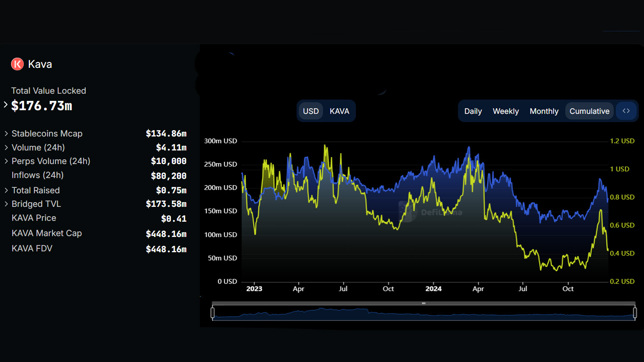Screen dimensions: 644x362
Task: Click the Total Value Locked label
Action: (x=48, y=91)
